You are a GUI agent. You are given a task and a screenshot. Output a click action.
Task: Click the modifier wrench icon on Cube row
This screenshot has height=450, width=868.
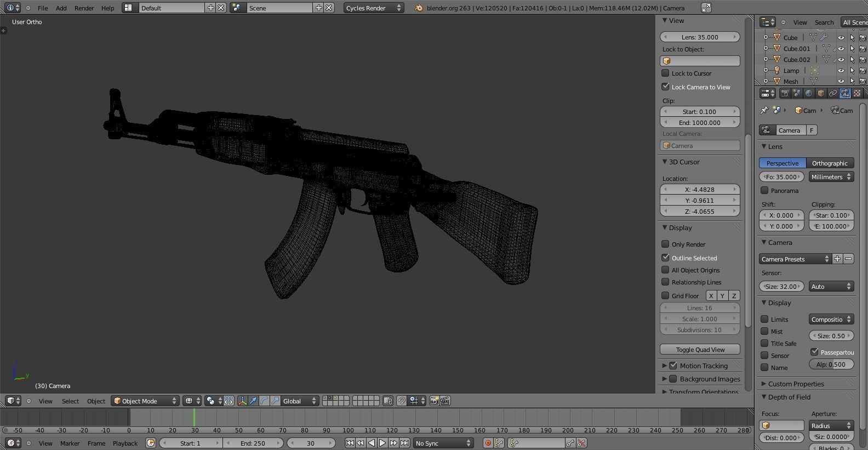(824, 38)
